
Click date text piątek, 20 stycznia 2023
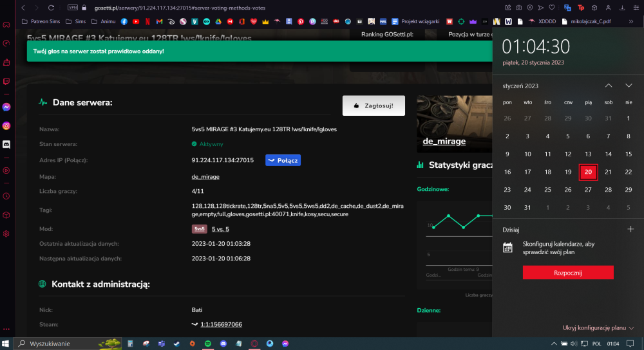point(533,63)
